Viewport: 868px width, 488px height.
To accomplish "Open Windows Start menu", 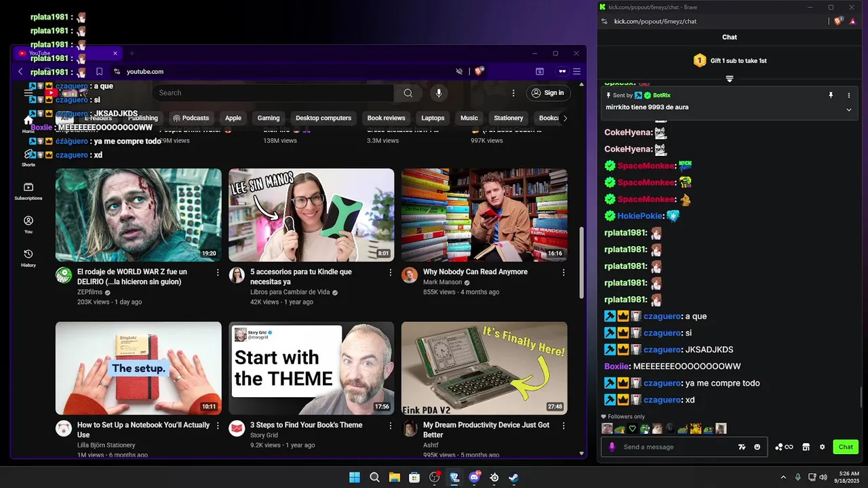I will click(x=355, y=477).
